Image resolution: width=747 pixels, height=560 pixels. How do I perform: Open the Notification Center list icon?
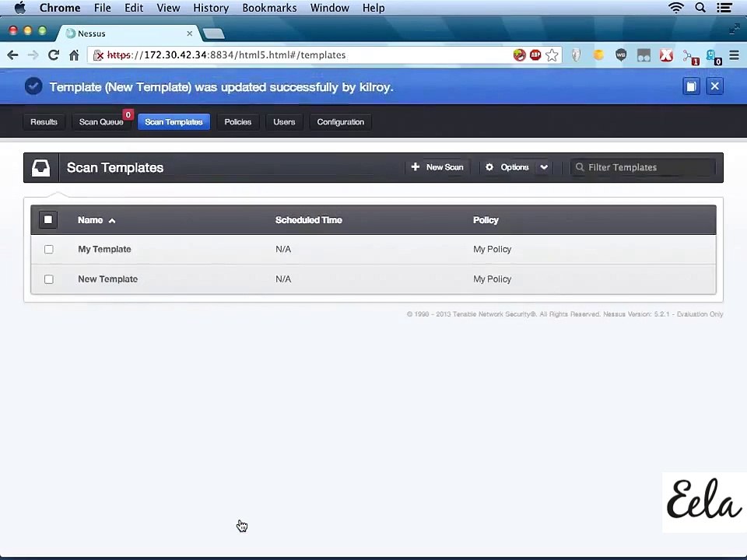[x=724, y=8]
